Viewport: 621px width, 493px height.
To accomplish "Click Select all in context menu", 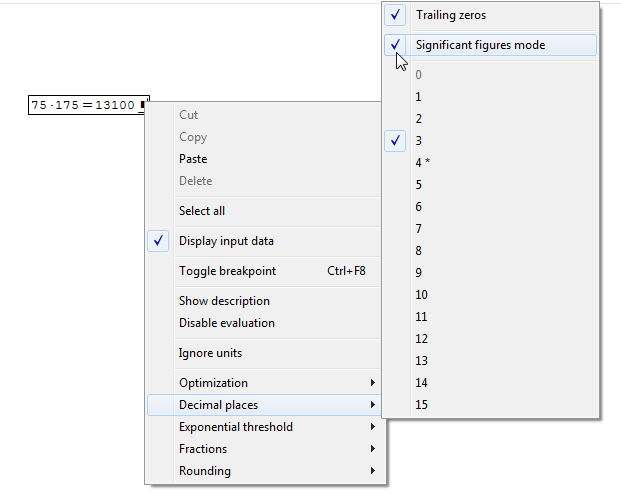I will tap(202, 211).
